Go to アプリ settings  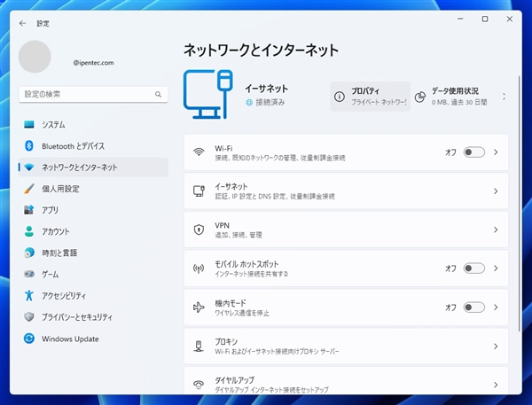(x=93, y=210)
